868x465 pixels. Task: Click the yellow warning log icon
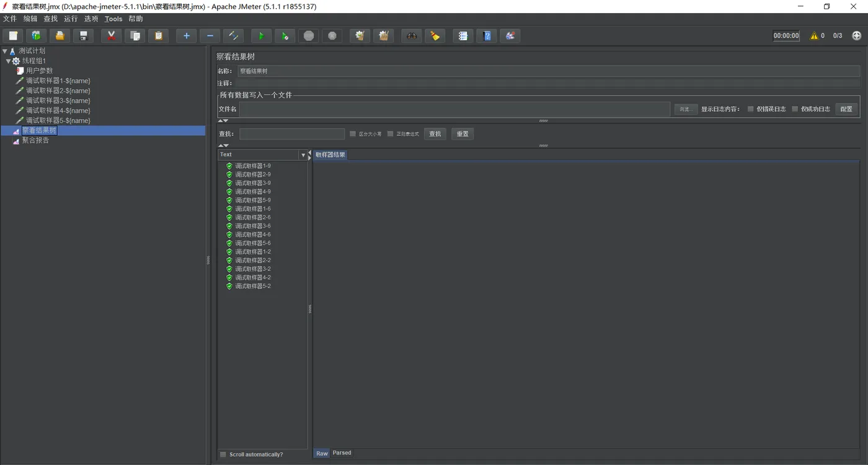tap(814, 36)
